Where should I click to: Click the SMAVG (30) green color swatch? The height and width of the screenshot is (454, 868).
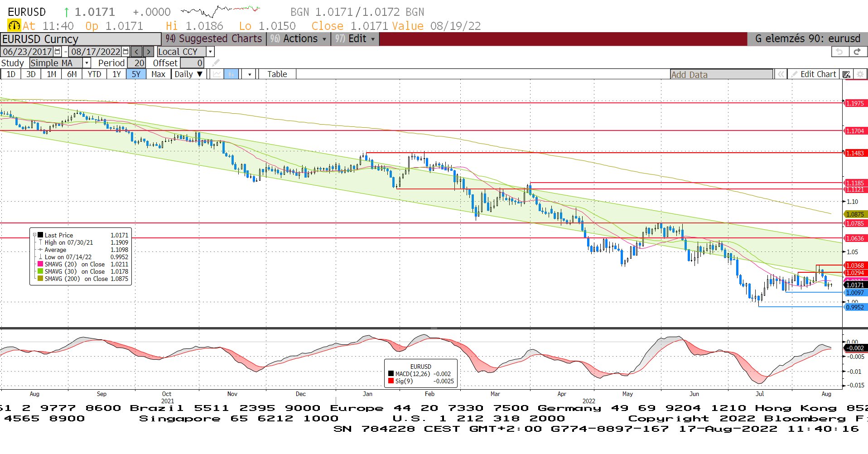click(x=40, y=271)
